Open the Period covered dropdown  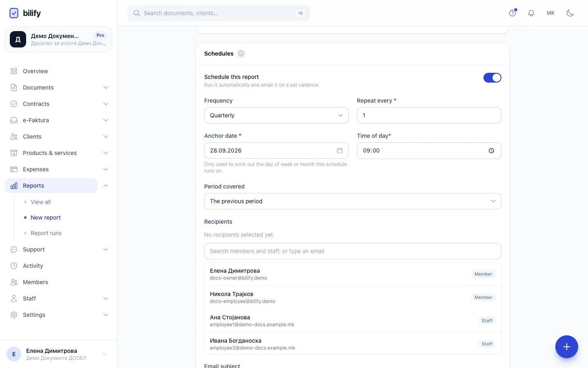point(353,201)
